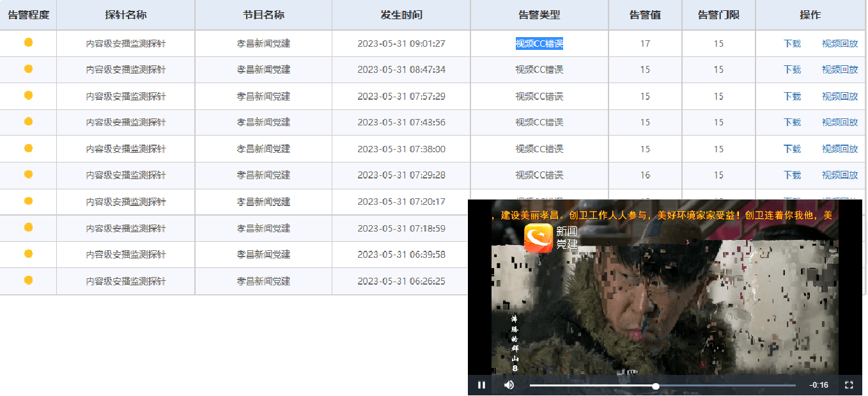Select the highlighted 视频CC错误 cell

tap(539, 44)
